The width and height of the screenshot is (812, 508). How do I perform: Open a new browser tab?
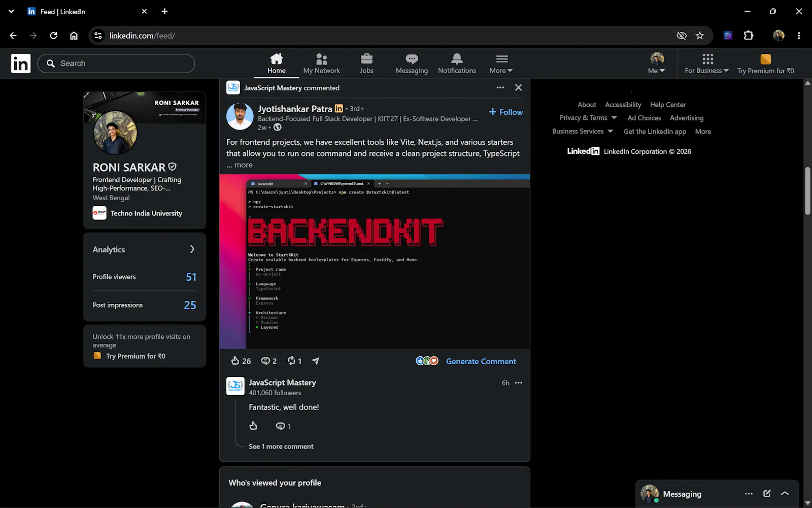pos(164,11)
